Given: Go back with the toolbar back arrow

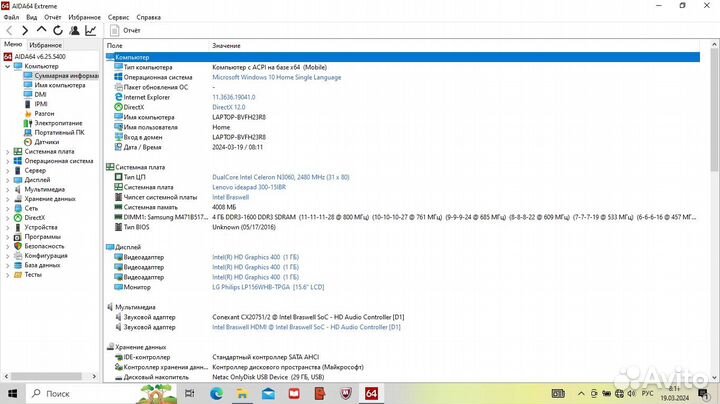Looking at the screenshot, I should pos(9,31).
